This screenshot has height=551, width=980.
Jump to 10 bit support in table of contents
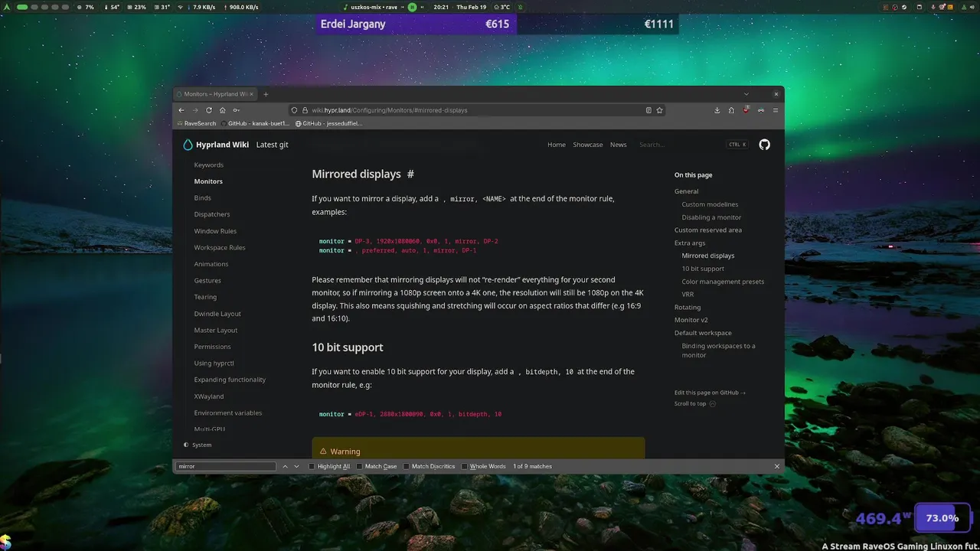703,269
